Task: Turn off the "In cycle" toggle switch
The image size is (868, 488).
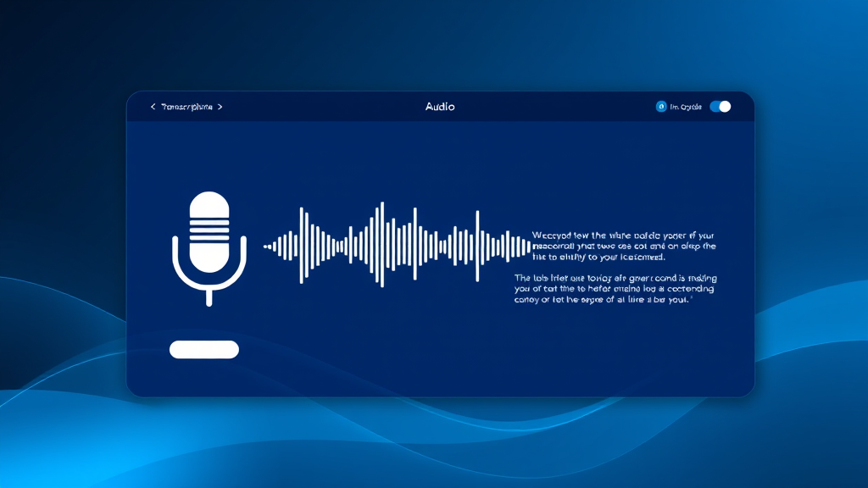Action: (x=719, y=106)
